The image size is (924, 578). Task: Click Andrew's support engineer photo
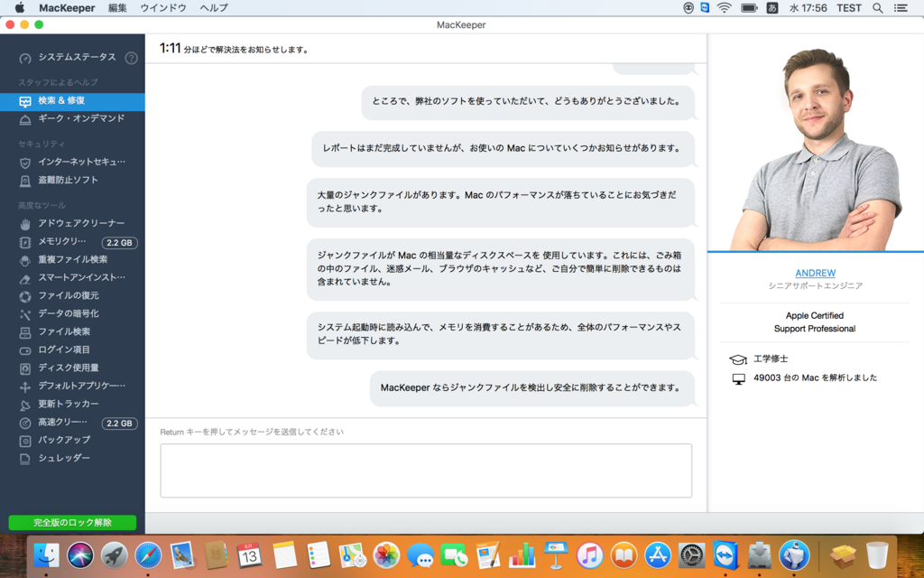[x=816, y=147]
